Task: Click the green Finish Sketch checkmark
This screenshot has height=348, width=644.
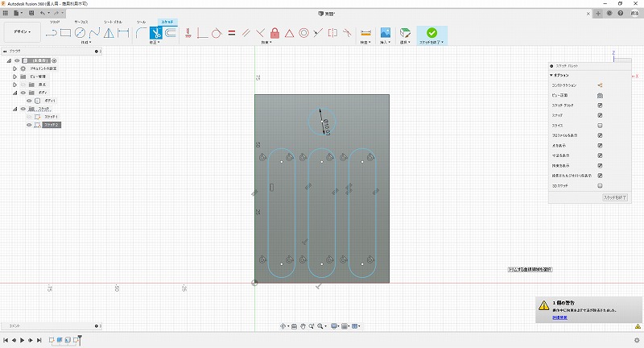Action: point(432,33)
